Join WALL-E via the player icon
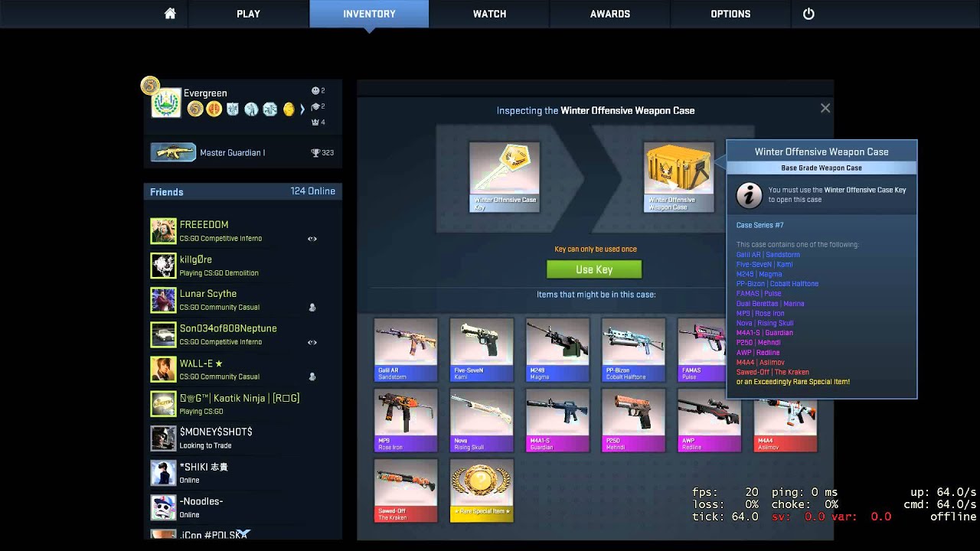This screenshot has height=551, width=980. tap(312, 377)
